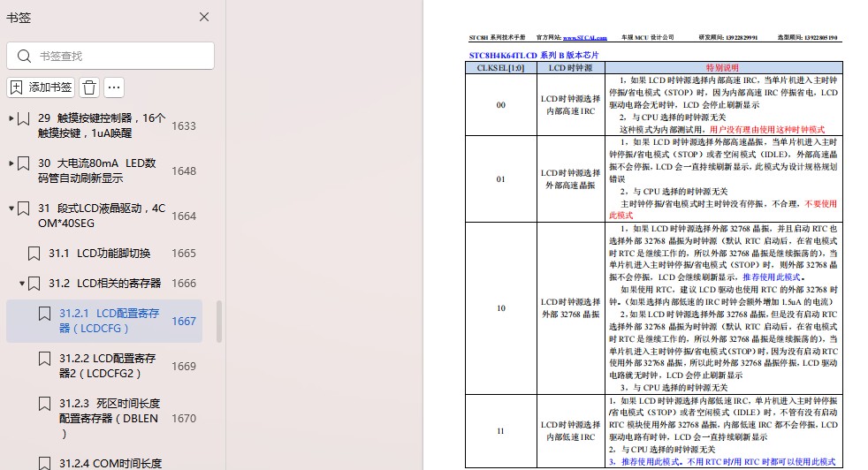Click the CLKSEL[1:0] column header
This screenshot has height=470, width=868.
tap(500, 67)
